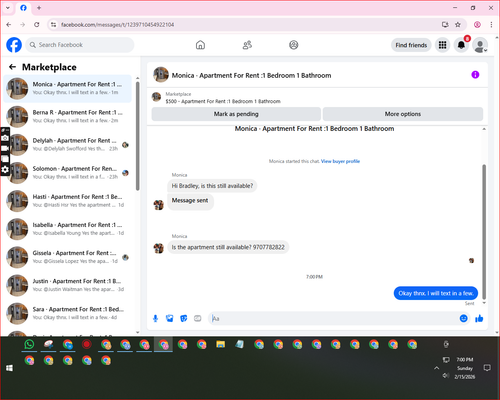Open Berna R apartment conversation

click(67, 116)
